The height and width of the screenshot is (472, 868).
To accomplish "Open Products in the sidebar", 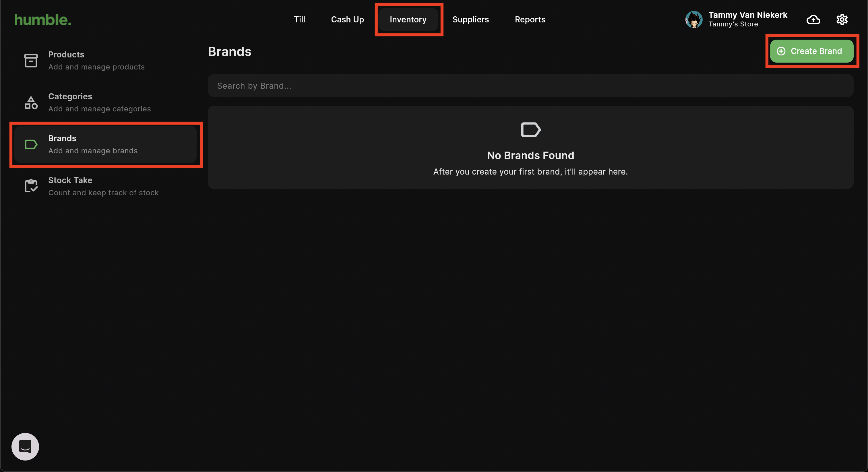I will point(105,61).
